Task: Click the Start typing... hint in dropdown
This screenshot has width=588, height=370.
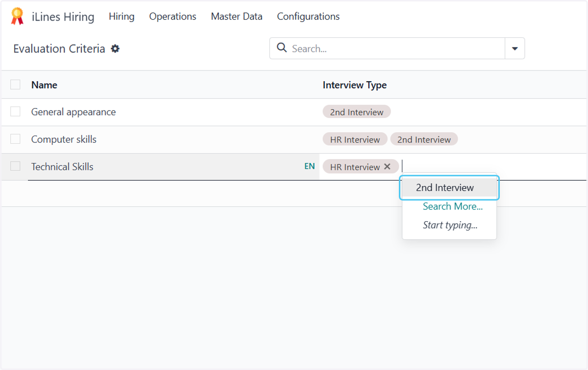Action: (450, 225)
